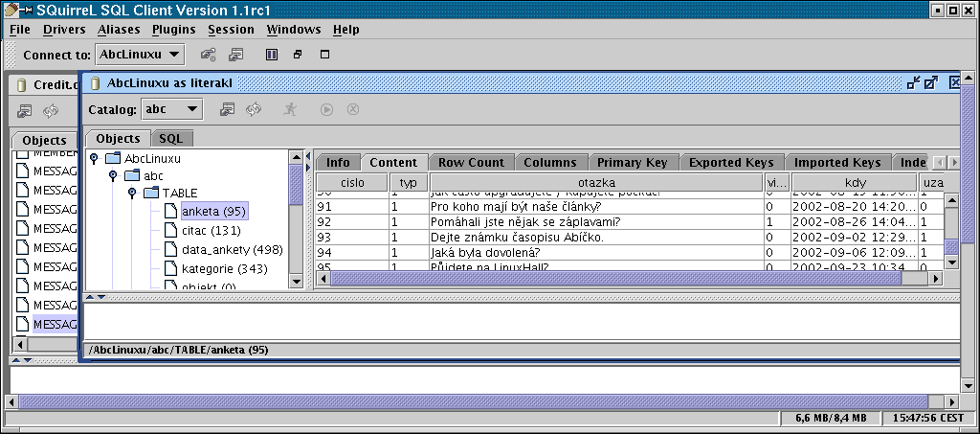Tile the internal windows

coord(271,55)
